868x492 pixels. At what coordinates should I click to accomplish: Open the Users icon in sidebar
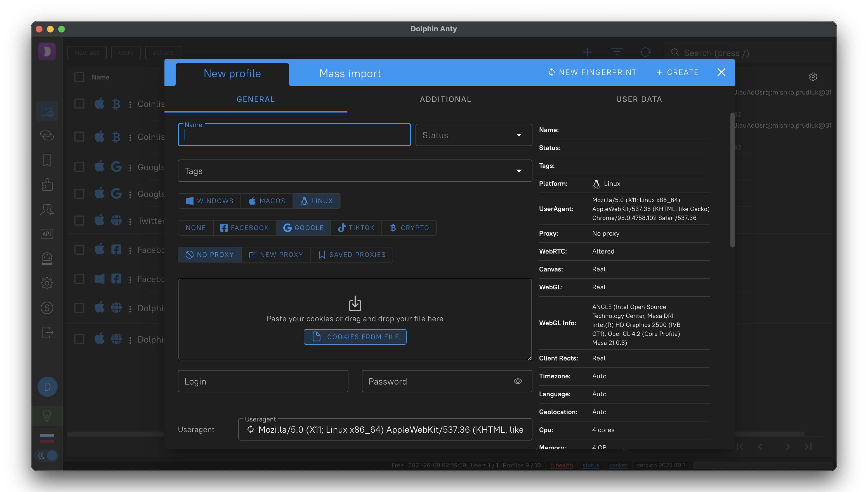tap(47, 209)
